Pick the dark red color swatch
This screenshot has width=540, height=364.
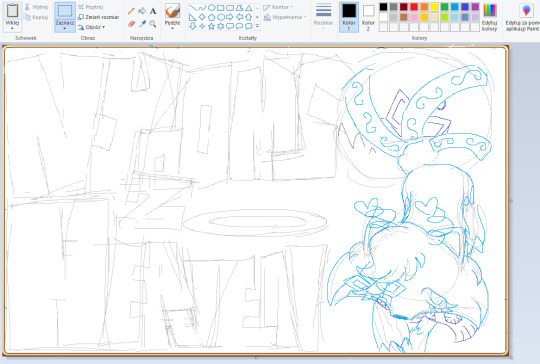tap(404, 7)
